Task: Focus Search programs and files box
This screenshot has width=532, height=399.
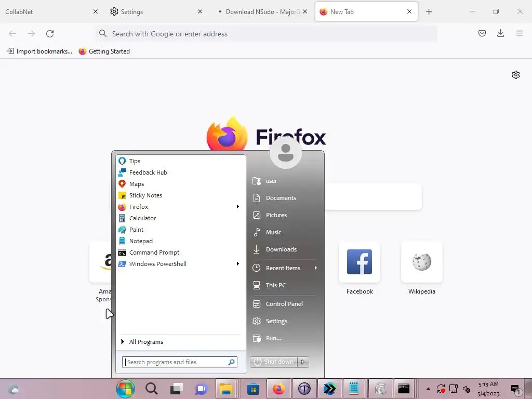Action: click(x=179, y=362)
